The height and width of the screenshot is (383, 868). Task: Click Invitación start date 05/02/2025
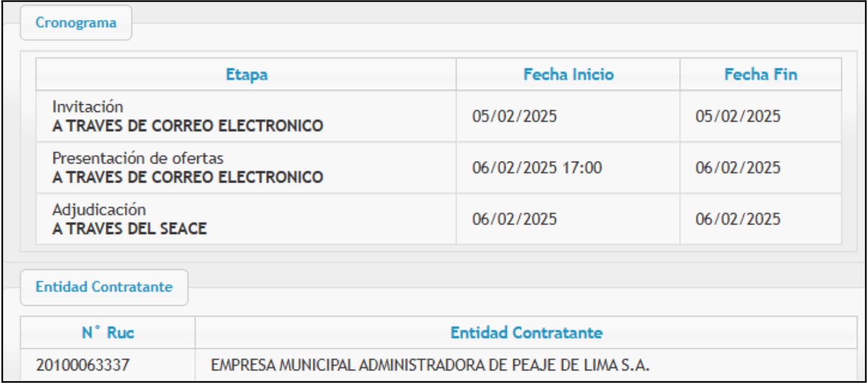(x=514, y=116)
